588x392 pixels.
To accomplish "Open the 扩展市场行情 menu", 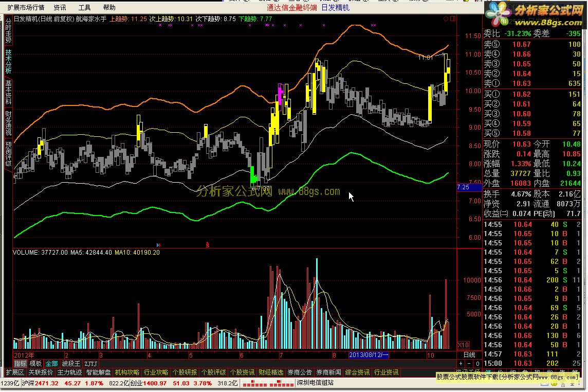I will (26, 8).
